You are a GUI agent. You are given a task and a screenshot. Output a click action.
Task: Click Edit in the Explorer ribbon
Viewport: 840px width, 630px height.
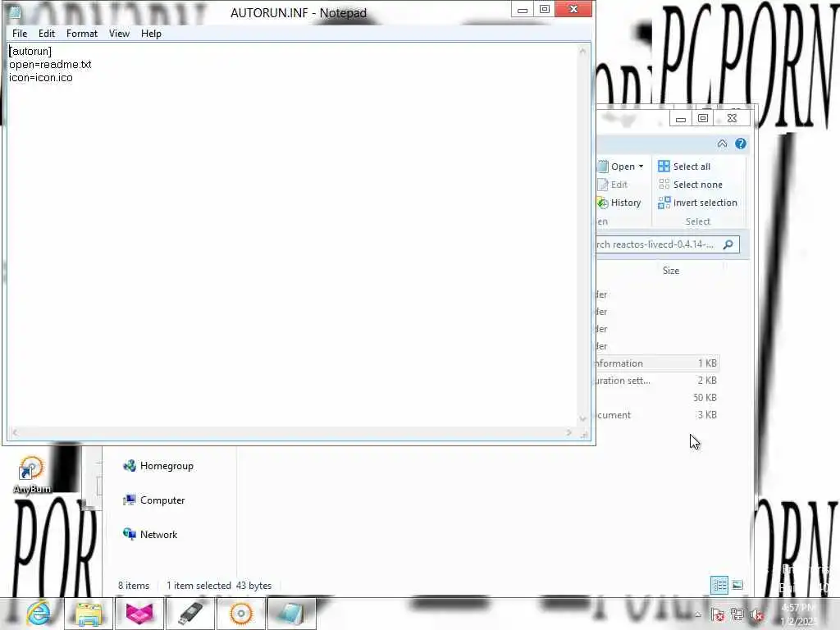tap(613, 185)
